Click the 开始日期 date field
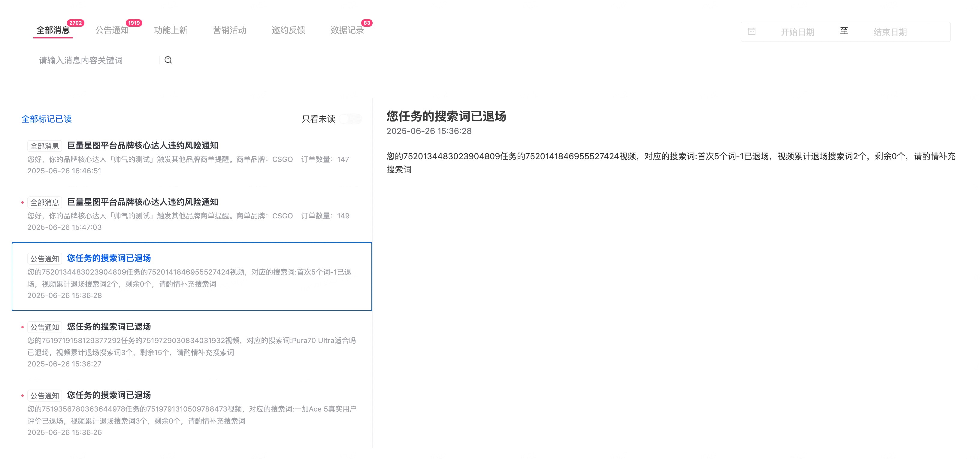The width and height of the screenshot is (980, 468). click(797, 32)
